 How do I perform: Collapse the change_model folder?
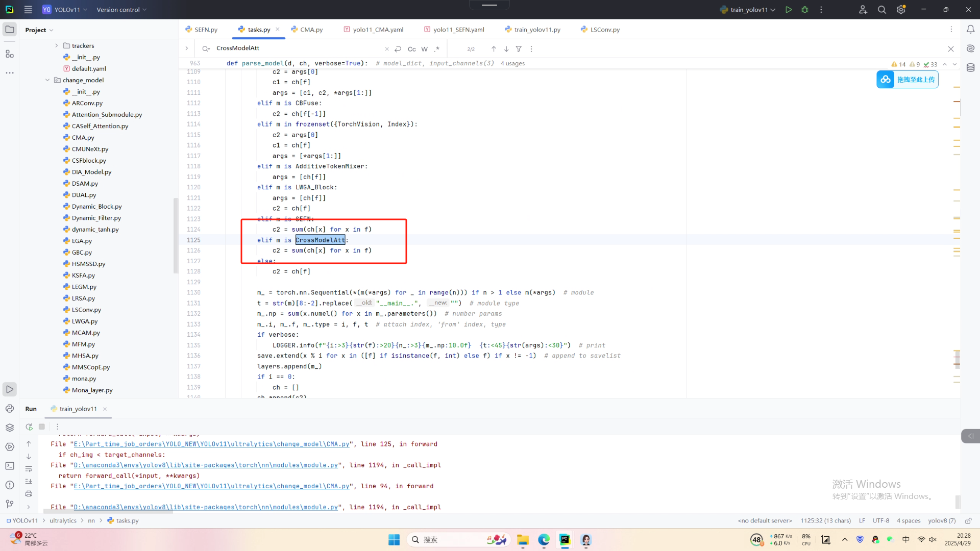point(47,80)
